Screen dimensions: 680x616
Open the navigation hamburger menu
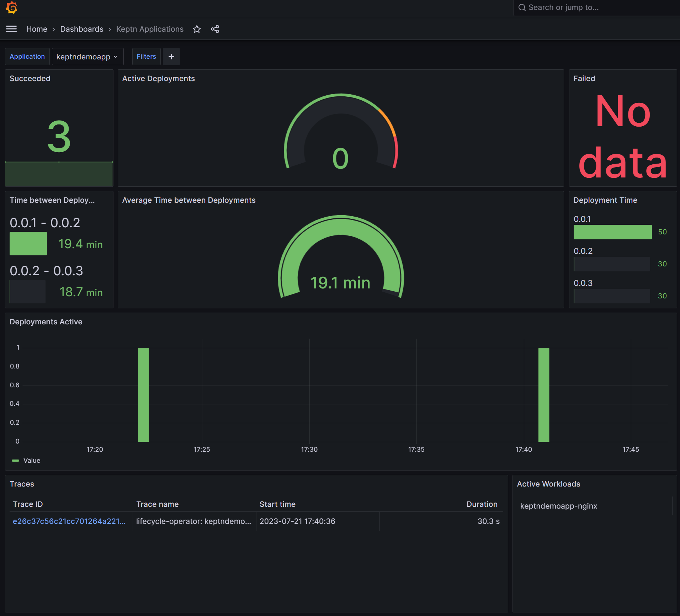pyautogui.click(x=11, y=29)
